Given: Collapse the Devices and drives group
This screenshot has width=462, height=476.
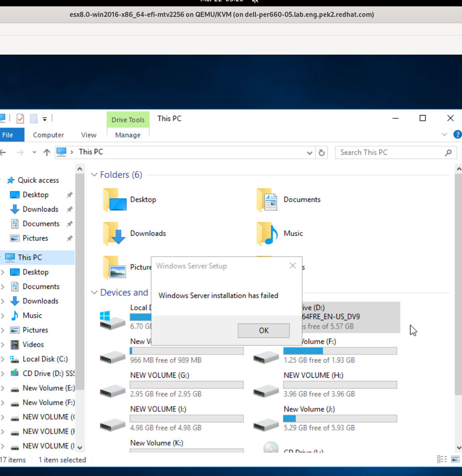Looking at the screenshot, I should [x=94, y=292].
